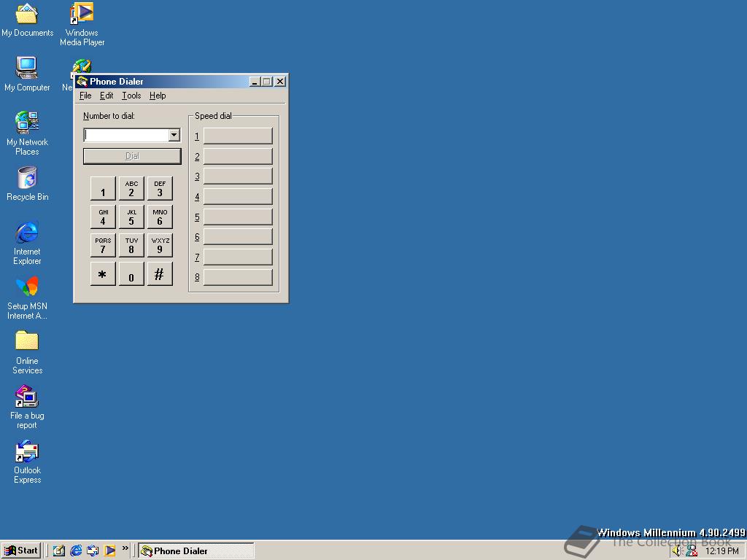Click keypad button ABC 2

pyautogui.click(x=131, y=189)
